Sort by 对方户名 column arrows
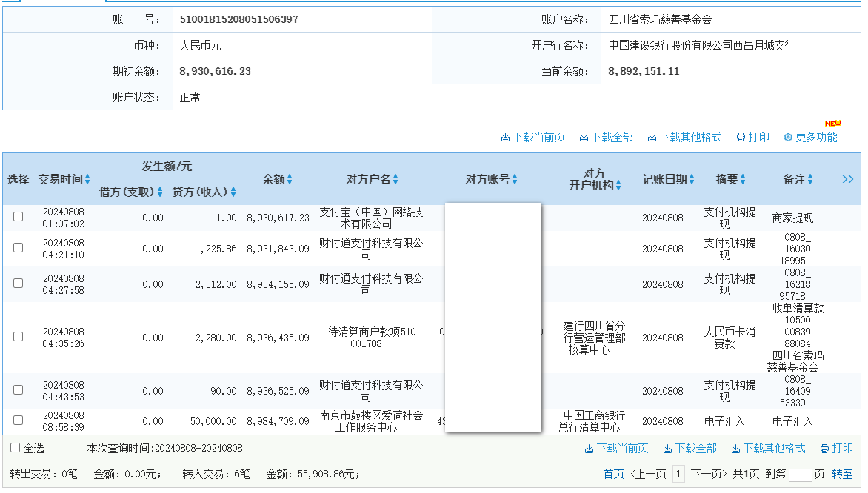This screenshot has width=868, height=493. coord(395,179)
